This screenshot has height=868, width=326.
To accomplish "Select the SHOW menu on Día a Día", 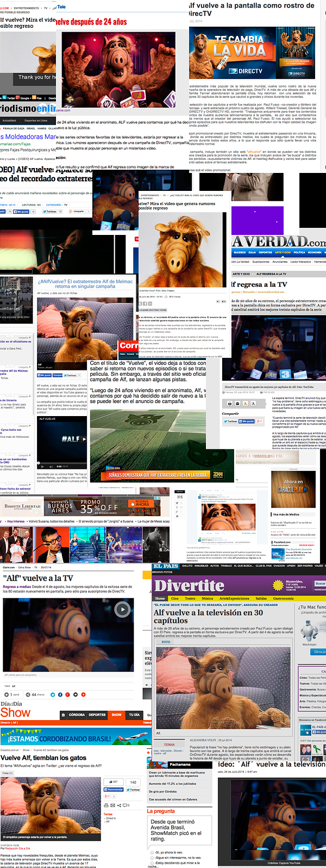I will tap(117, 715).
